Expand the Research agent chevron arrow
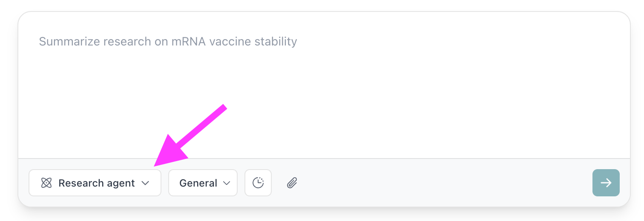The width and height of the screenshot is (644, 221). (145, 183)
